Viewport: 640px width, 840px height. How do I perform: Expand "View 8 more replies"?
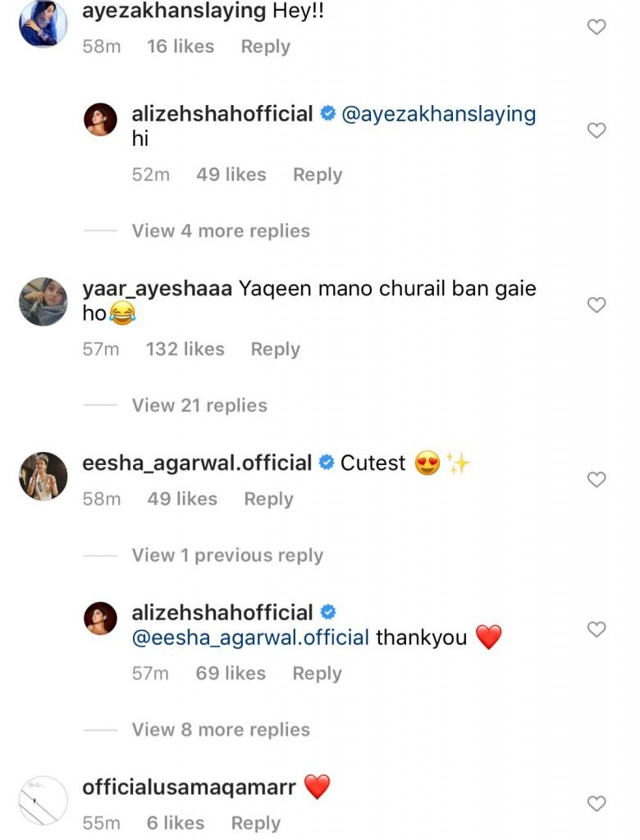[x=221, y=730]
